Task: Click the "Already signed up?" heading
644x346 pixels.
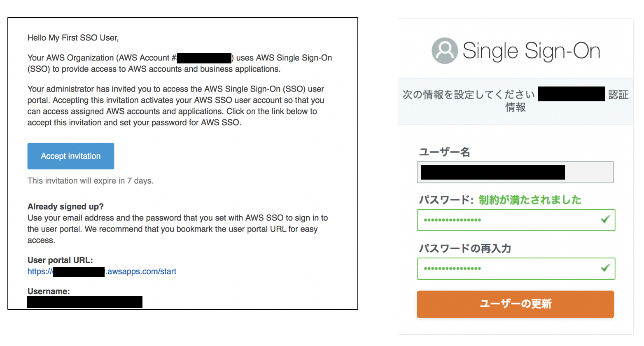Action: point(65,207)
